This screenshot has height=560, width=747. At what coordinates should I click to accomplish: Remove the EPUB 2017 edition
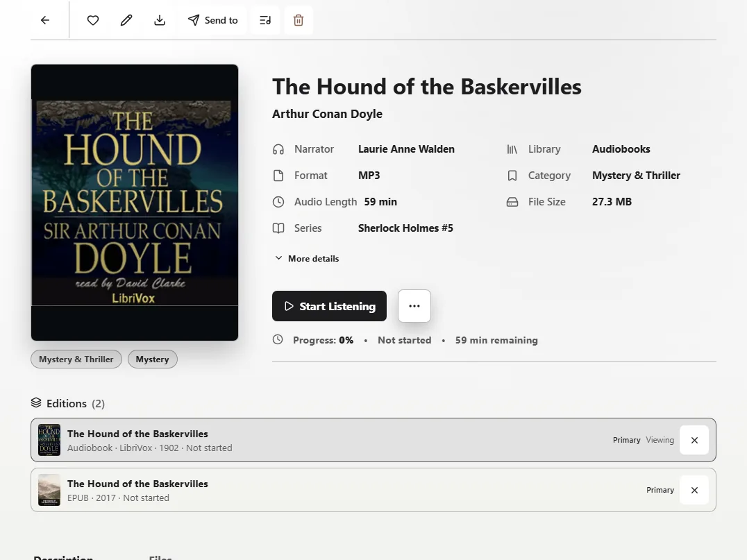[x=694, y=490]
